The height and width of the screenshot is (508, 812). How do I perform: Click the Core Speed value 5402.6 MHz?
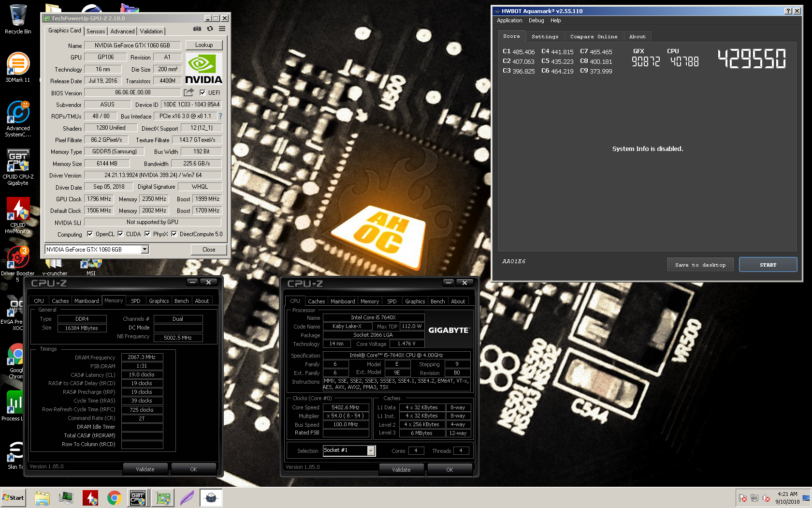(346, 407)
